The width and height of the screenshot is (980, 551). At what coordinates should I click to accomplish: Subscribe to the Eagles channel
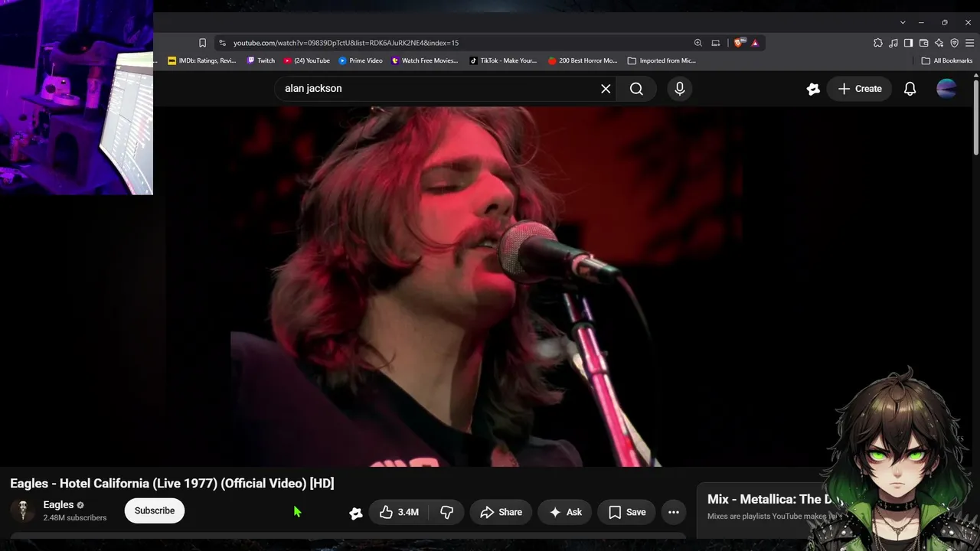(x=155, y=510)
